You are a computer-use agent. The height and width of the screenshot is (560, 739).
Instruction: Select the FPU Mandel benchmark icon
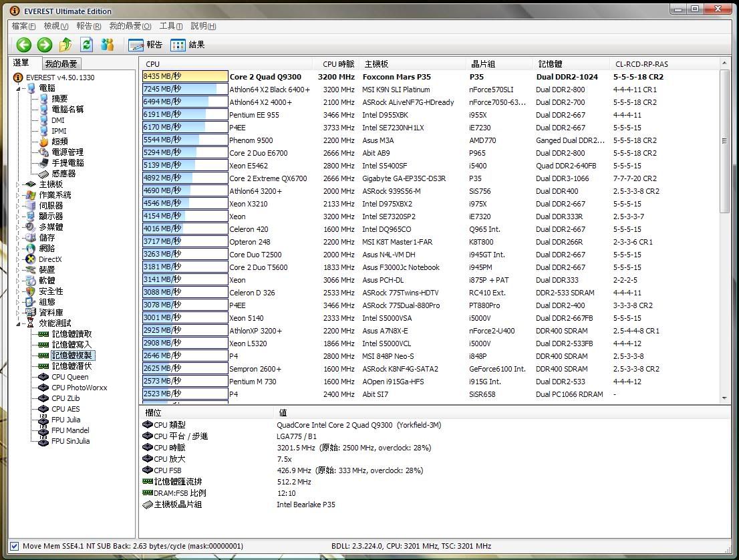click(x=43, y=430)
